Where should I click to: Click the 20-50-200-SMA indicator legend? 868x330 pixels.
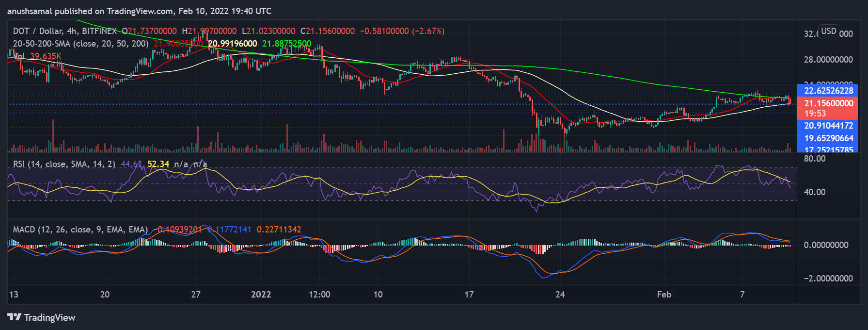(x=80, y=44)
